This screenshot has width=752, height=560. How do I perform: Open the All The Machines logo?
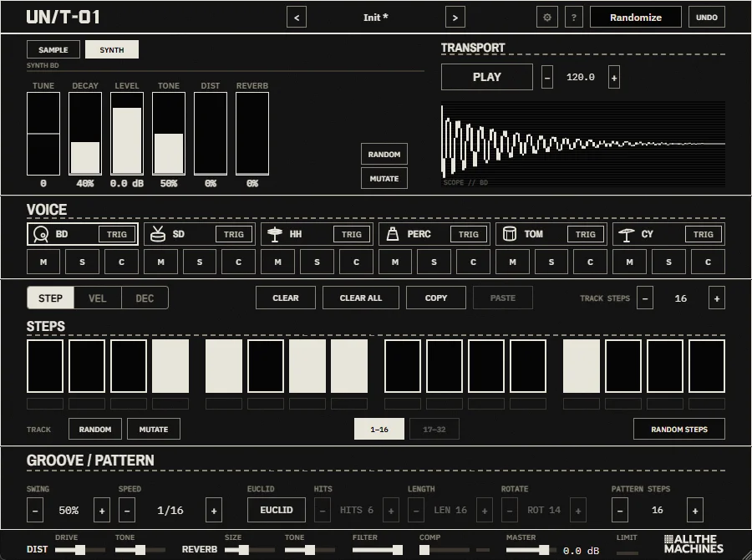click(x=694, y=544)
